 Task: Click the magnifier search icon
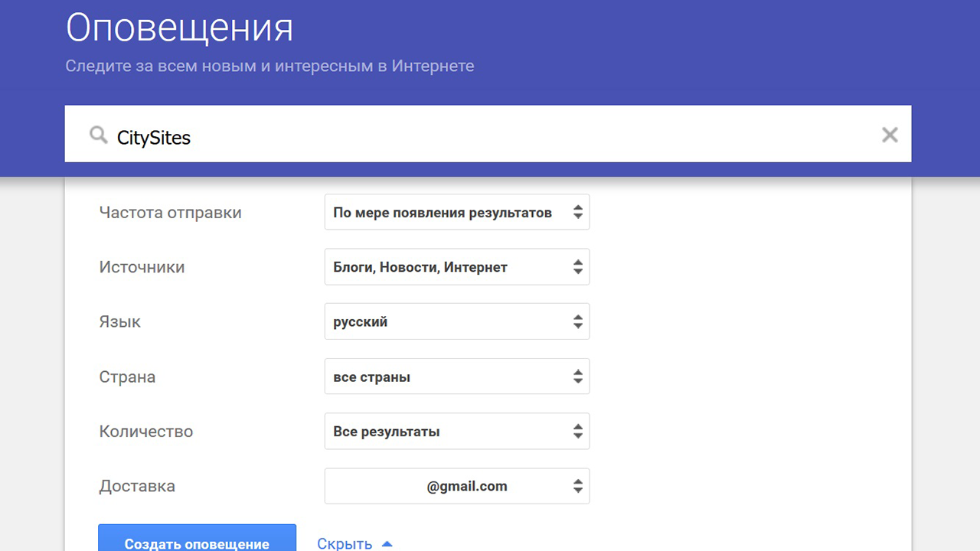click(98, 136)
